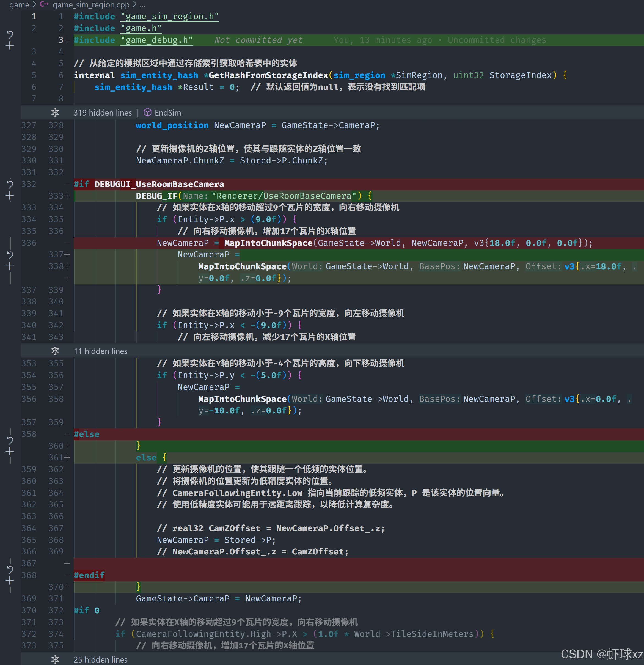Expand the 319 hidden lines section

pyautogui.click(x=55, y=113)
